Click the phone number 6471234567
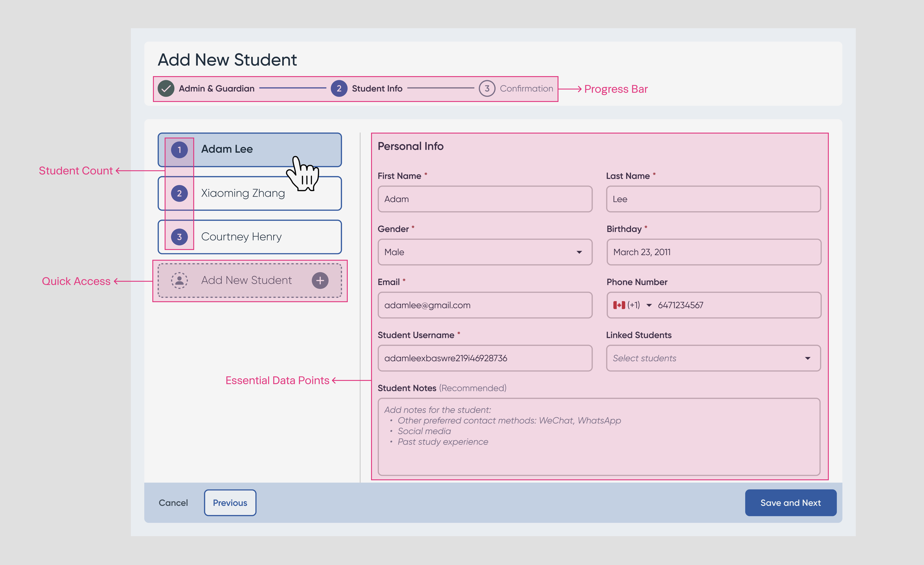 tap(680, 305)
